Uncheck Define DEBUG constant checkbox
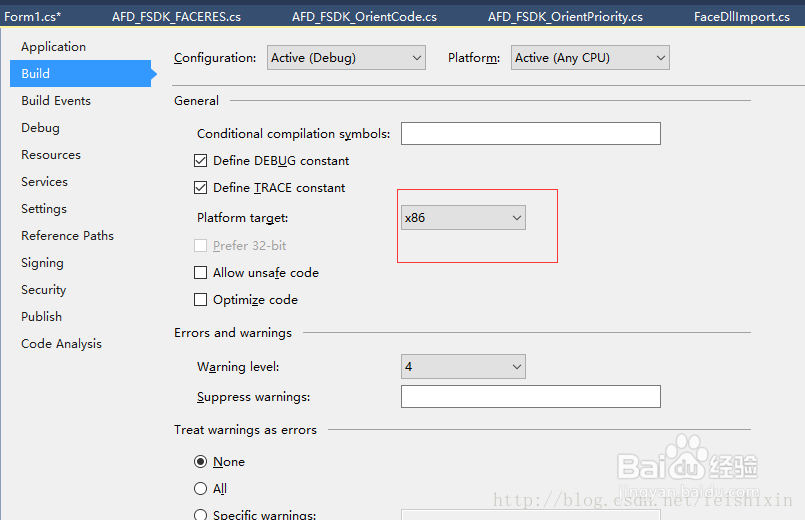805x520 pixels. (200, 161)
